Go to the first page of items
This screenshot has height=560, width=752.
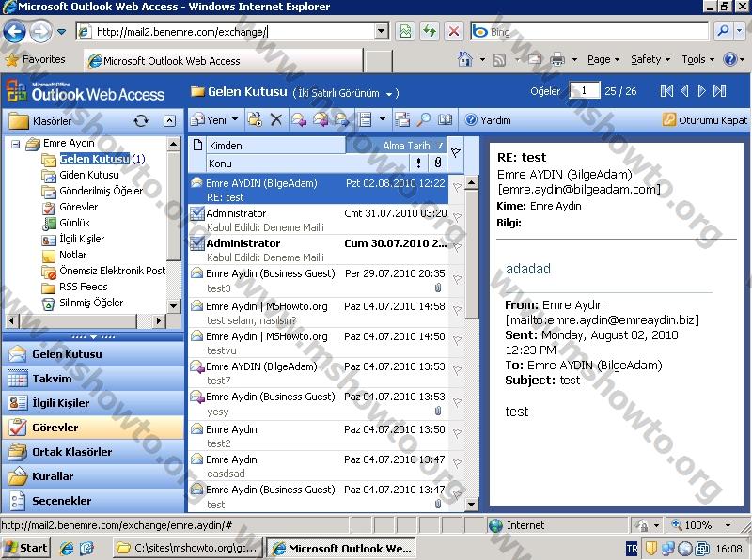[666, 90]
